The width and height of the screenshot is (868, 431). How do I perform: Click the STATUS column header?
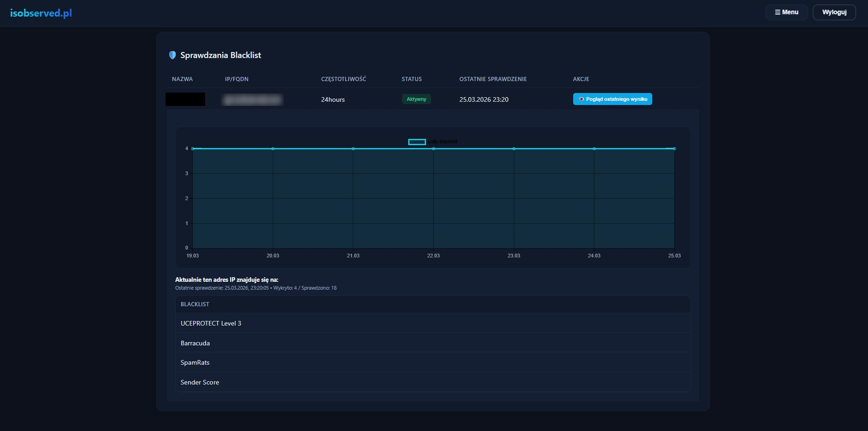(412, 79)
